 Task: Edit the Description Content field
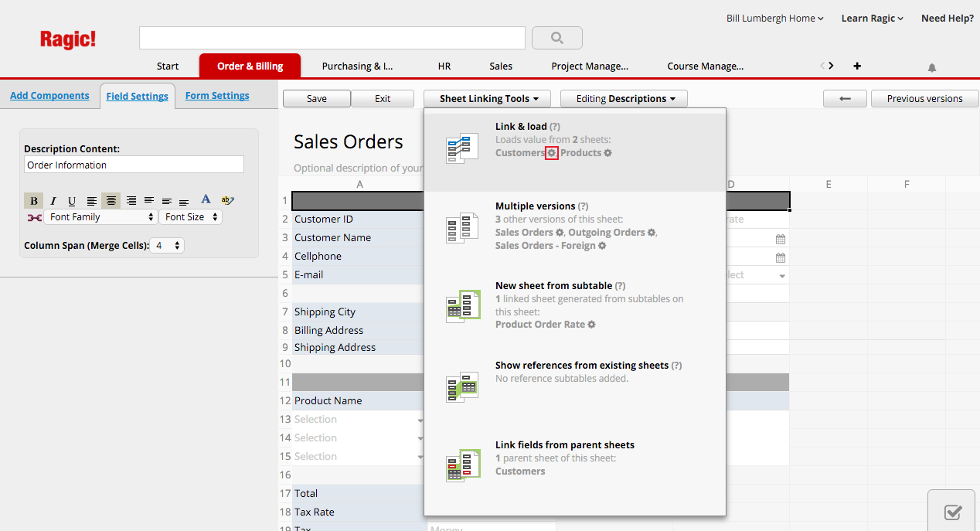pyautogui.click(x=134, y=165)
